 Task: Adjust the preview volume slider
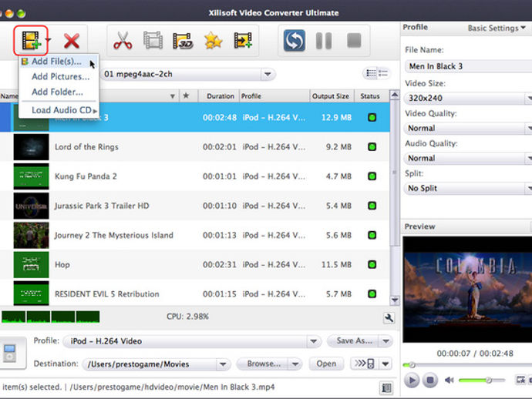tap(482, 380)
